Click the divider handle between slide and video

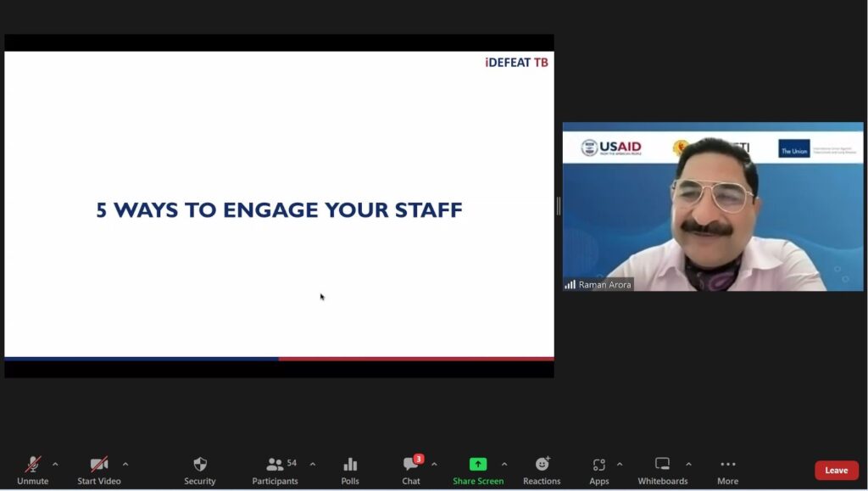pyautogui.click(x=558, y=206)
